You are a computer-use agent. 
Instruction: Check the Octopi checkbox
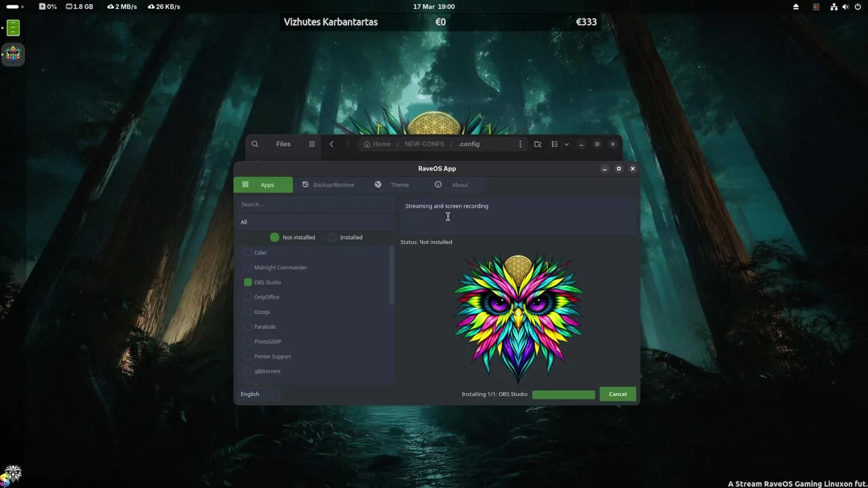pos(248,312)
